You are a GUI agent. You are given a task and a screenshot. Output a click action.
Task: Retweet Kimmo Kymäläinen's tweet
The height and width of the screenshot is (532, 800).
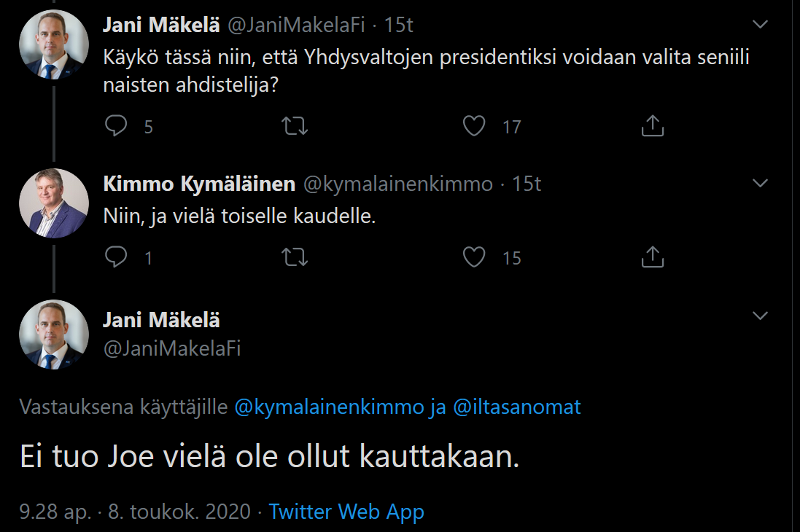pos(295,257)
